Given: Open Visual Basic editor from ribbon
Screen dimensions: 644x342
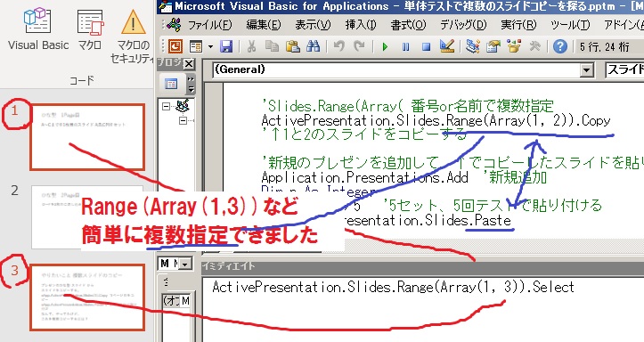Looking at the screenshot, I should tap(37, 28).
